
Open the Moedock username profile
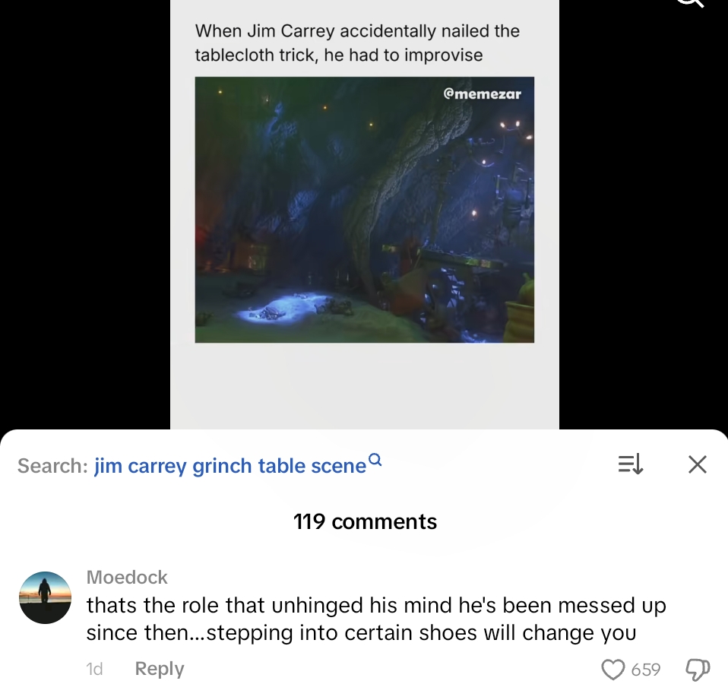127,577
